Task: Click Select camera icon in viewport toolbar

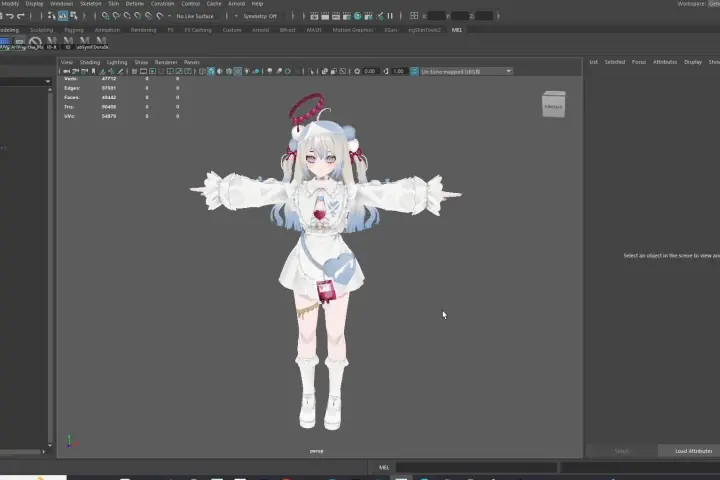Action: coord(67,71)
